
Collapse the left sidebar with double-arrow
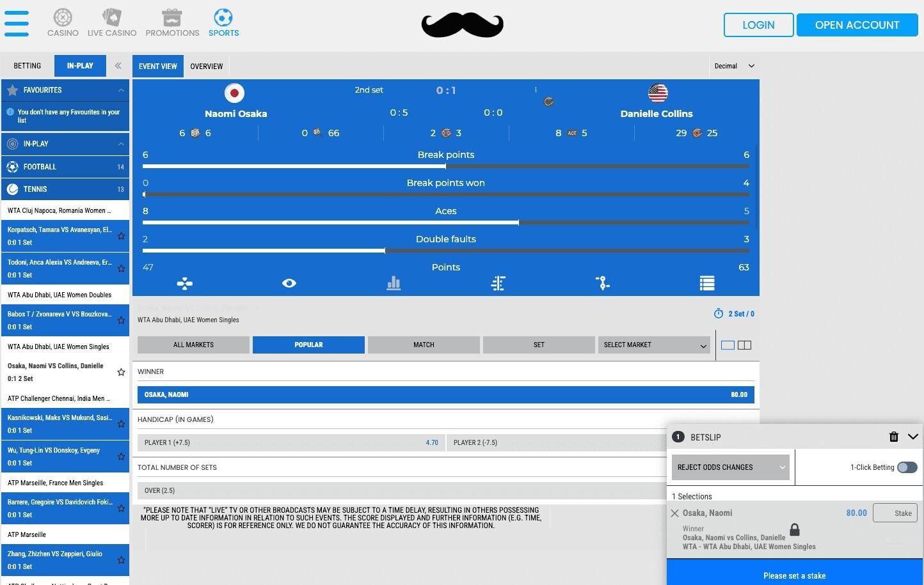[x=118, y=66]
